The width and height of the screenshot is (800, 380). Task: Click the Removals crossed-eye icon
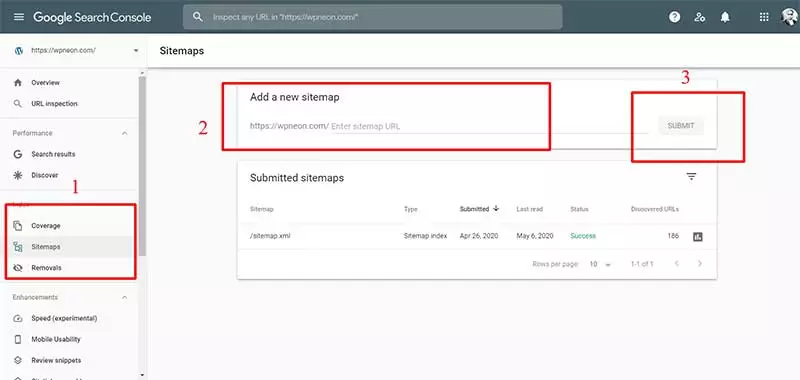(18, 267)
